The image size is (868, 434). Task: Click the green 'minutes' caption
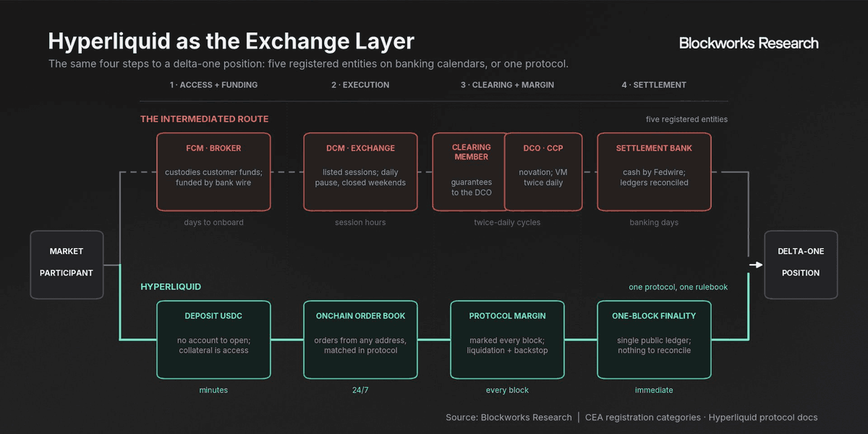[213, 390]
